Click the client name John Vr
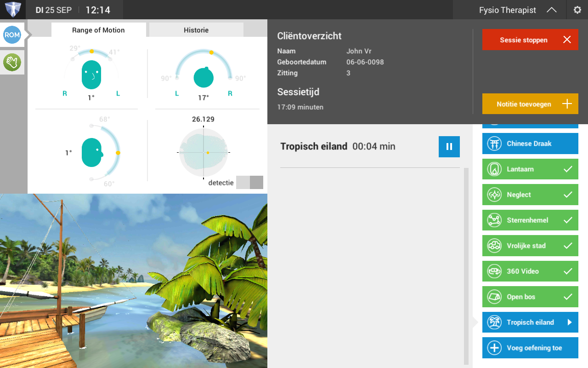 pyautogui.click(x=359, y=51)
